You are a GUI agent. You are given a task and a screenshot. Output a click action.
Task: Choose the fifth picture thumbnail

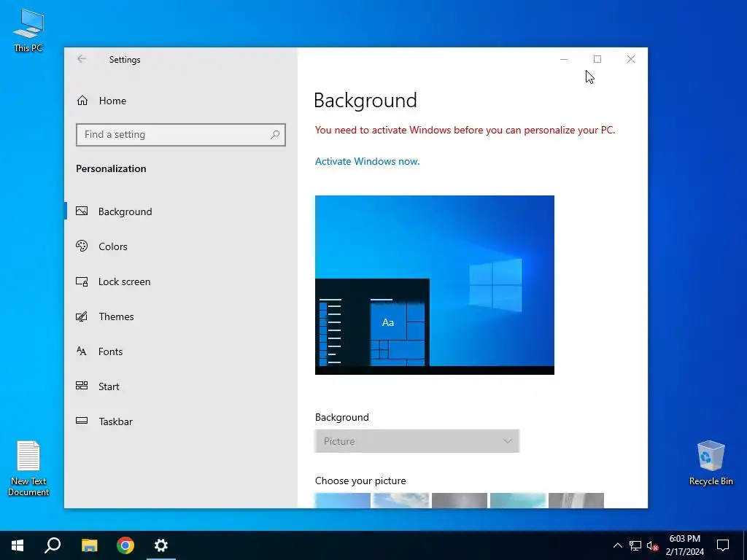pyautogui.click(x=576, y=500)
